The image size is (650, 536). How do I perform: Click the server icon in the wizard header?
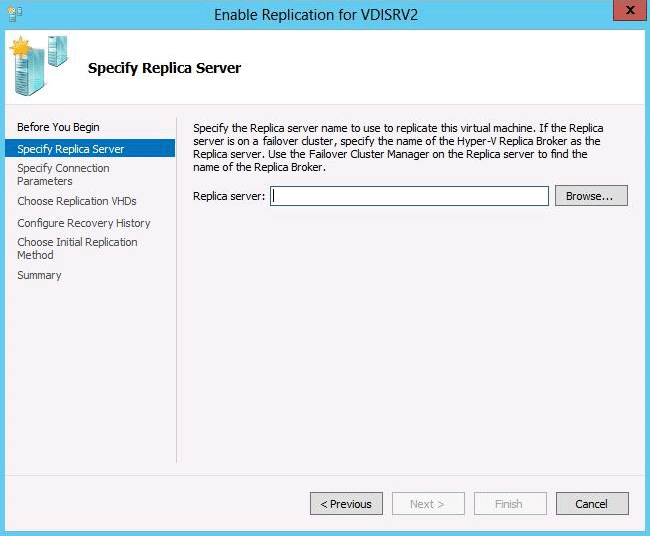37,66
